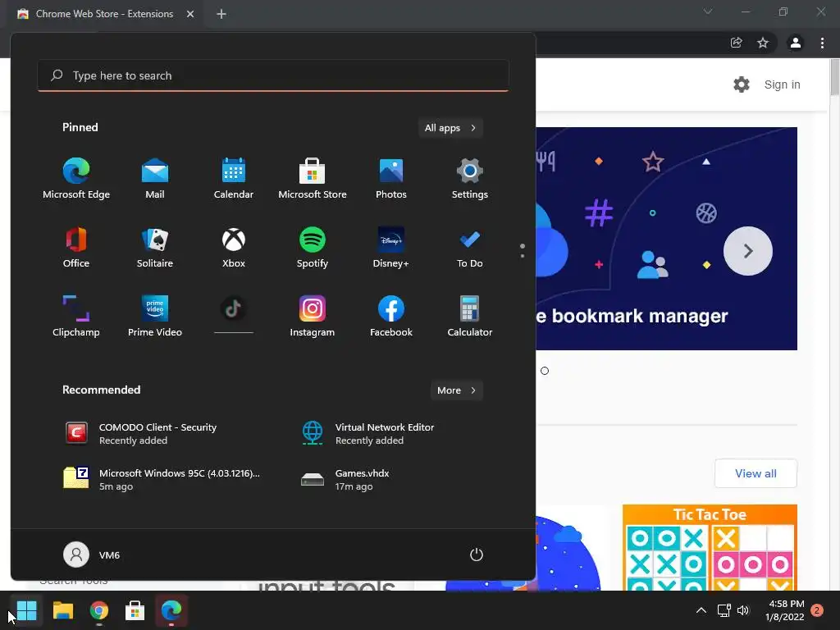Open Microsoft Edge from the taskbar

(x=171, y=610)
